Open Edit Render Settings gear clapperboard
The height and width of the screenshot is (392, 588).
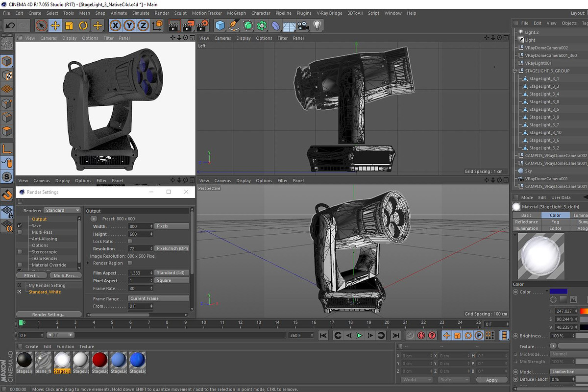tap(202, 25)
